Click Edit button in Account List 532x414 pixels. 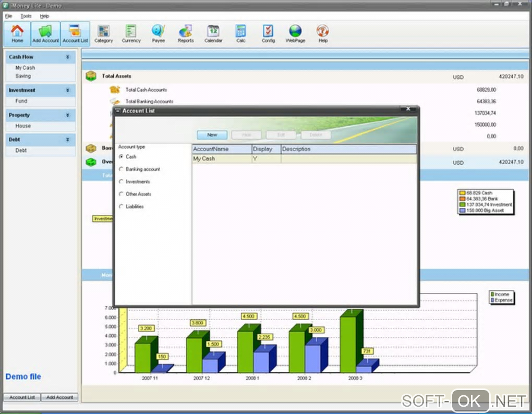tap(281, 135)
